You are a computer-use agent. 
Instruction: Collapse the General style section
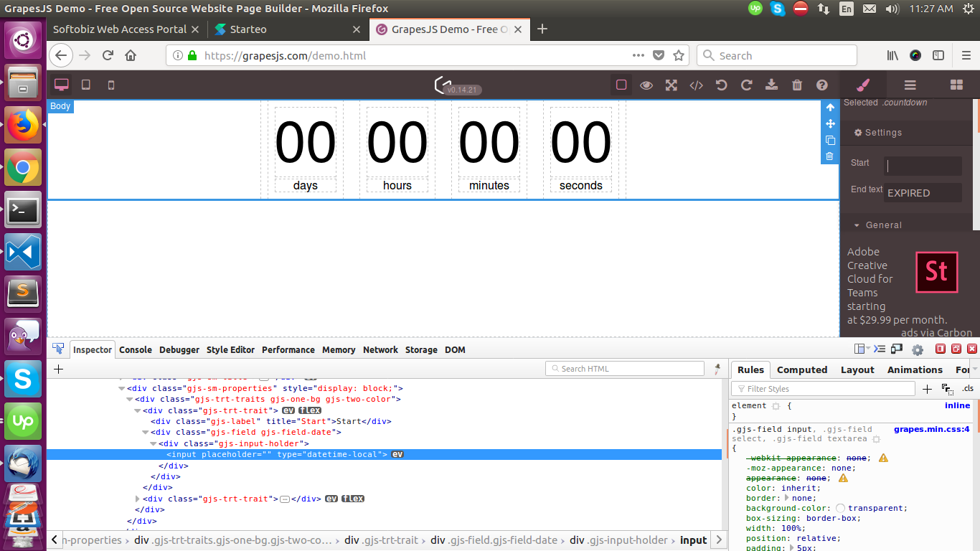tap(857, 225)
